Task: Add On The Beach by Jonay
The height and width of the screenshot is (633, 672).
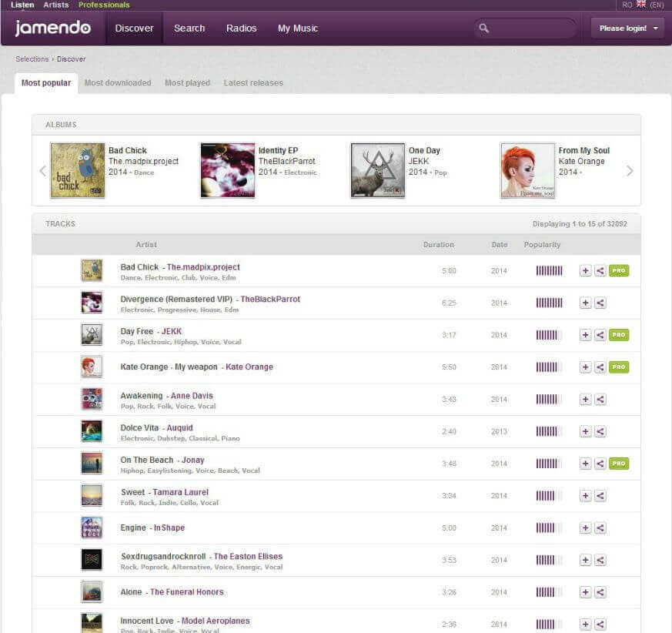Action: pyautogui.click(x=586, y=464)
